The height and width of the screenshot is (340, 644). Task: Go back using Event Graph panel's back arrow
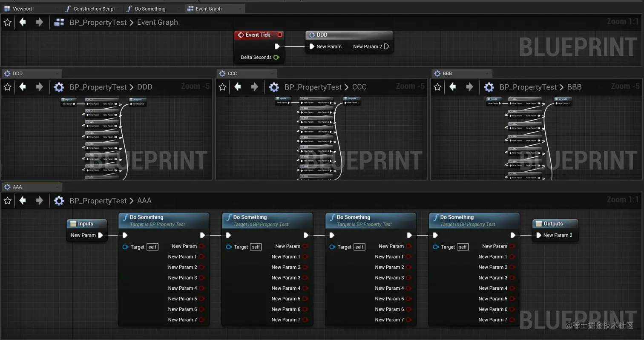pos(23,22)
